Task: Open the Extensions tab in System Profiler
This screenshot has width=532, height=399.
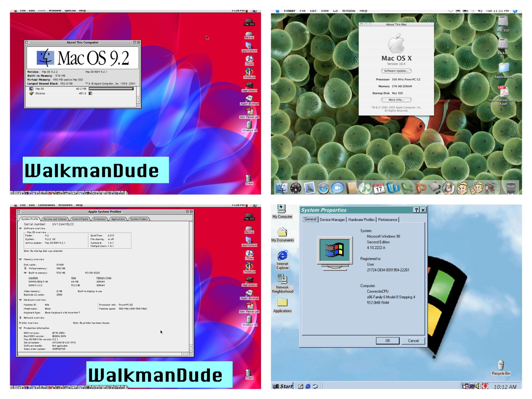Action: (99, 219)
